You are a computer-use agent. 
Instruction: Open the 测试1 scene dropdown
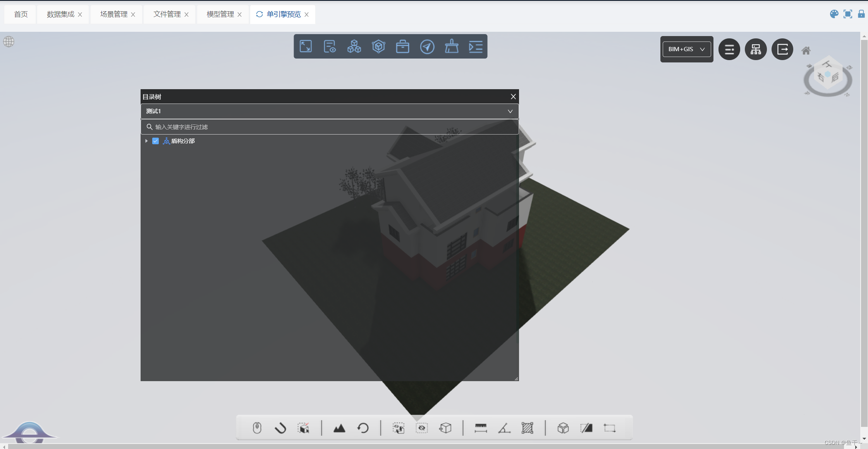(329, 111)
